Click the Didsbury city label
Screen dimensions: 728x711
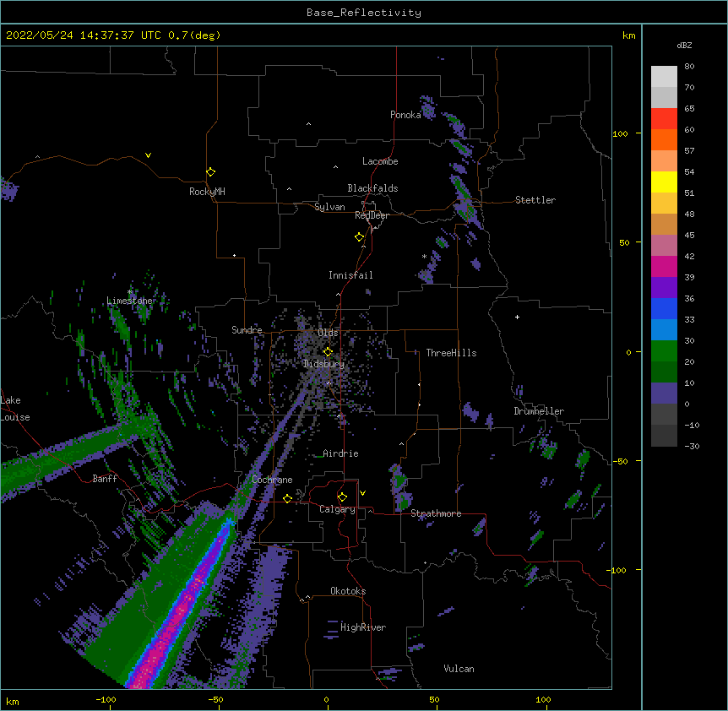point(323,364)
